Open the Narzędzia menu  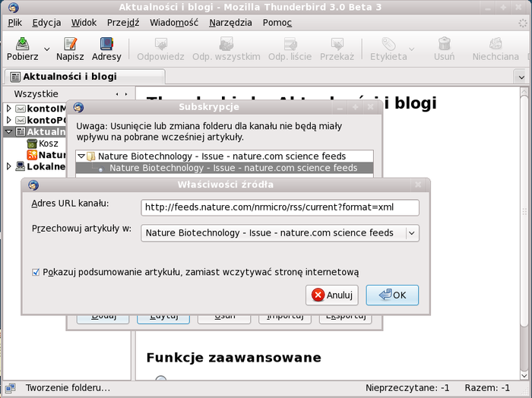[x=230, y=23]
